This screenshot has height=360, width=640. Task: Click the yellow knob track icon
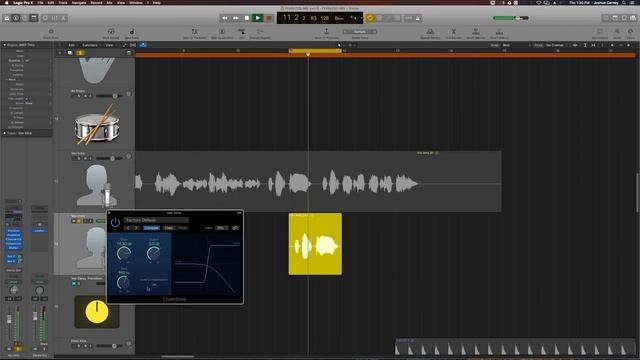97,312
